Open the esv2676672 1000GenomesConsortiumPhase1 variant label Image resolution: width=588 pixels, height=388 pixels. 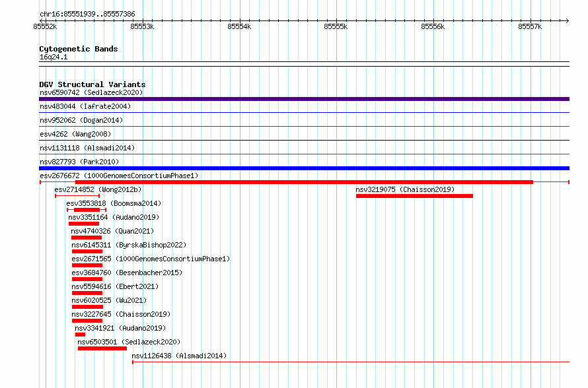(119, 176)
